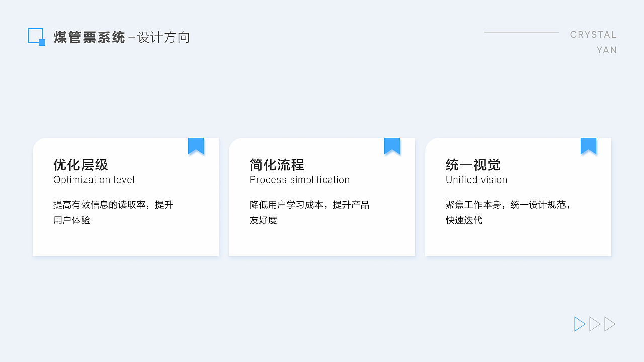
Task: Click the 友好度 text line
Action: click(264, 220)
